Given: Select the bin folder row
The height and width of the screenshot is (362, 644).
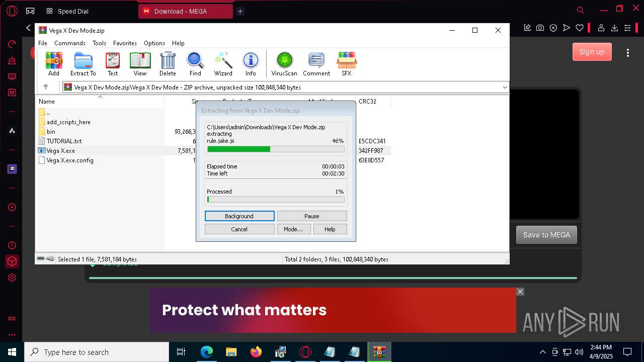Looking at the screenshot, I should coord(47,132).
